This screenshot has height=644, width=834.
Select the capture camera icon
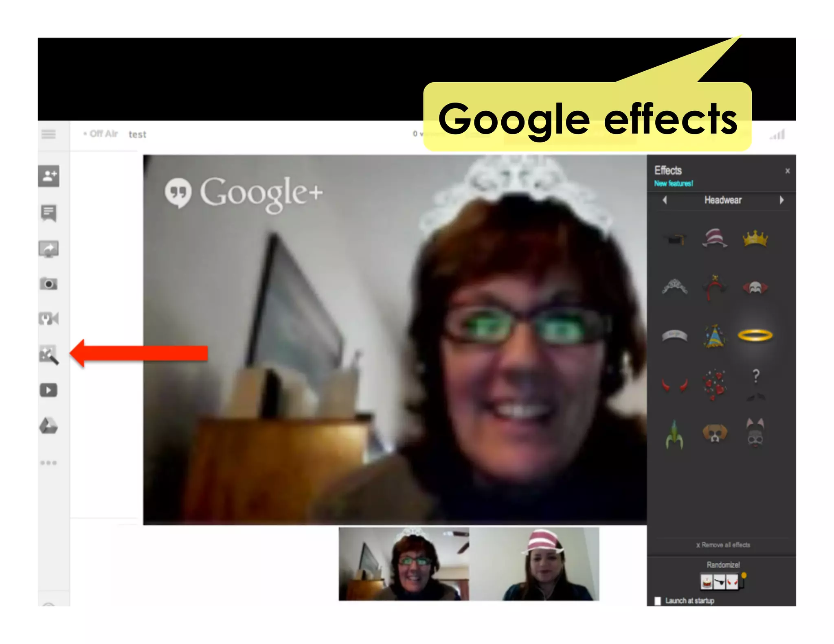[49, 283]
